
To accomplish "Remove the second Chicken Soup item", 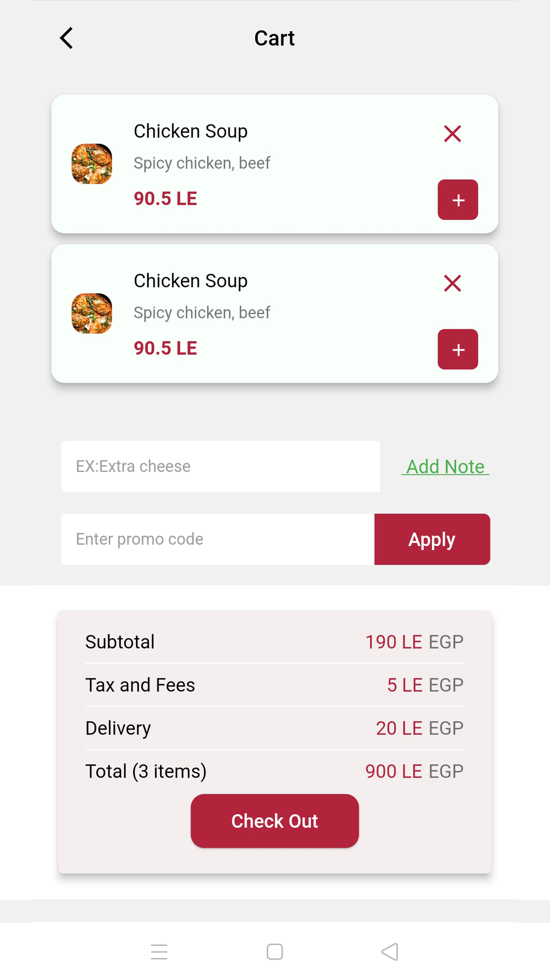I will click(452, 283).
